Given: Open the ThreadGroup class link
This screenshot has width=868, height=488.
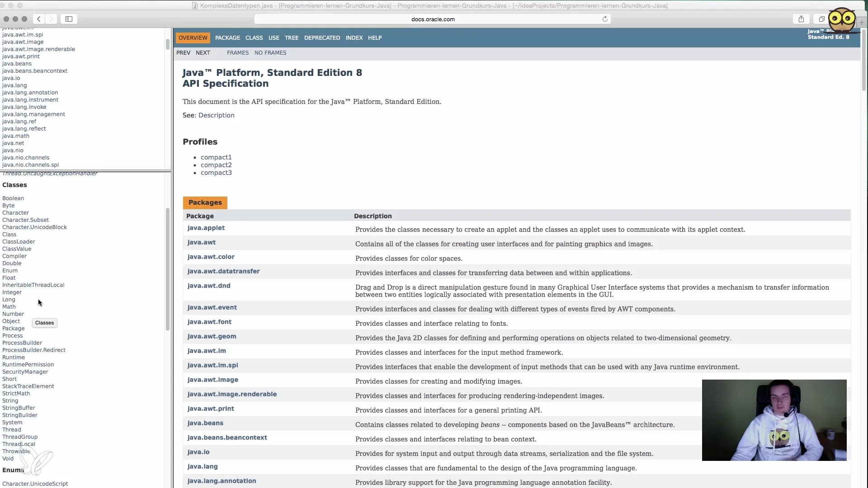Looking at the screenshot, I should click(20, 437).
